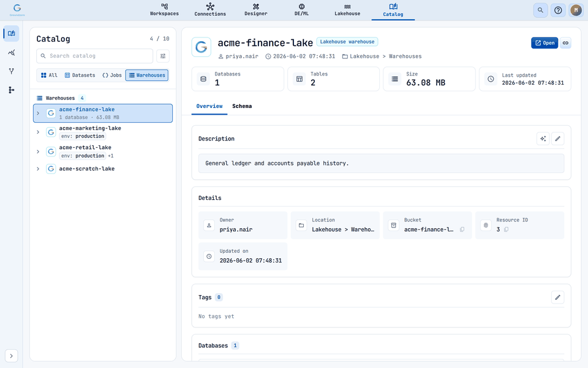Open catalog filter options icon
588x368 pixels.
click(x=163, y=56)
